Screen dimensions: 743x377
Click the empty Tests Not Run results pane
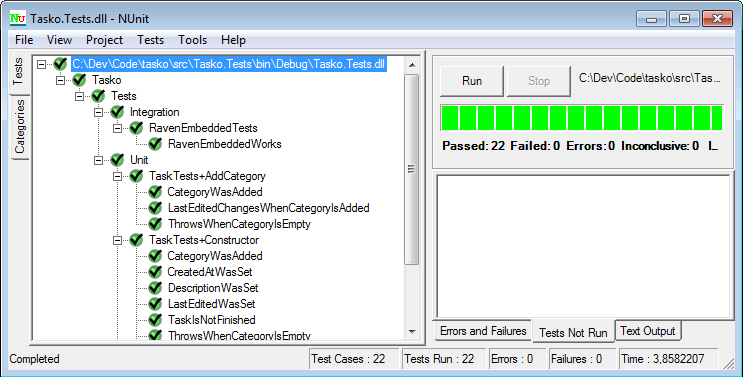point(583,246)
